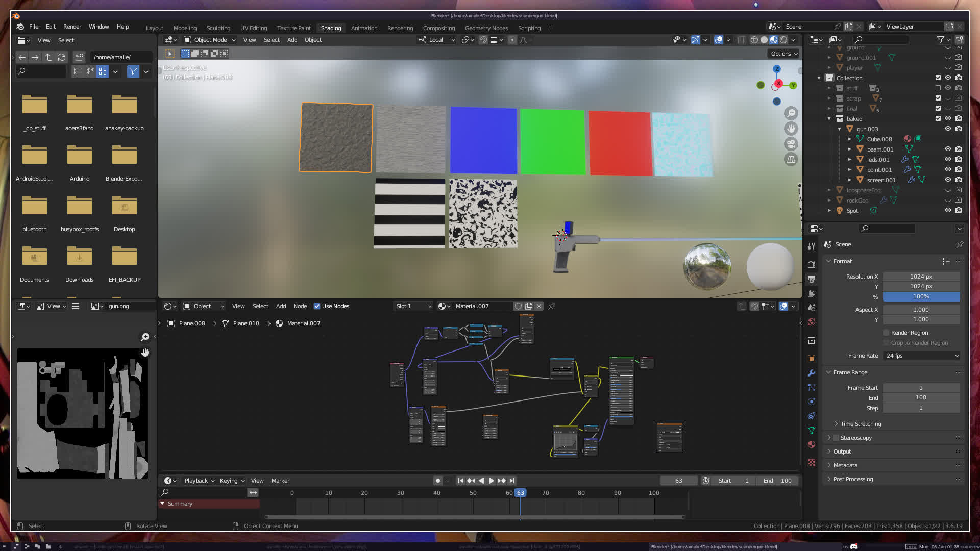Jump to timeline end frame
The width and height of the screenshot is (980, 551).
pyautogui.click(x=512, y=481)
